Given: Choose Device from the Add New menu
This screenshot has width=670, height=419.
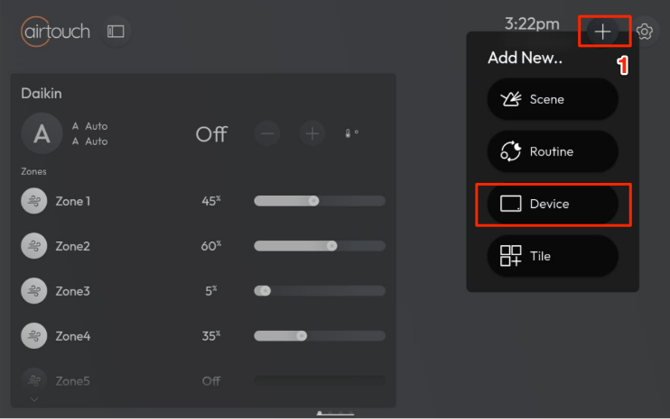Looking at the screenshot, I should pyautogui.click(x=552, y=204).
